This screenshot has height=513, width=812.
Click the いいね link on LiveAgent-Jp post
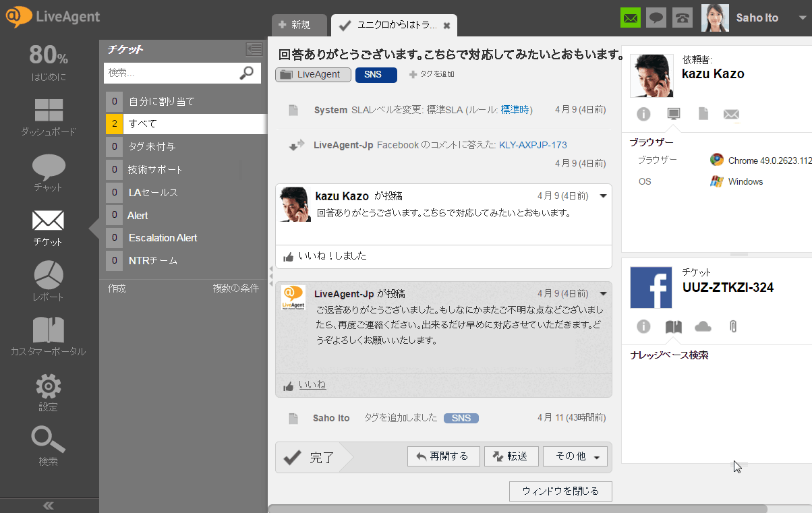click(x=312, y=385)
